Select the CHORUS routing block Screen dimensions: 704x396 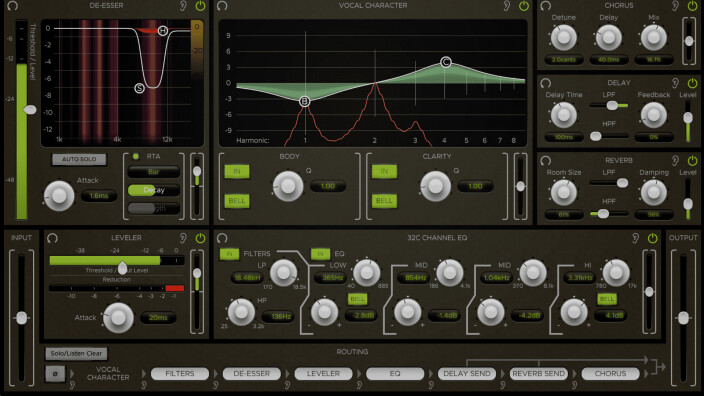coord(611,374)
